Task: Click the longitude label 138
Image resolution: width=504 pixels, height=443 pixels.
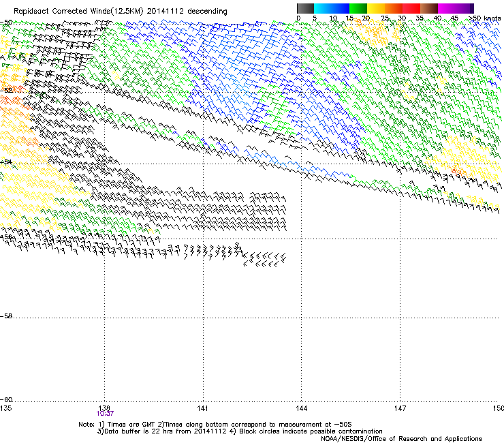Action: [104, 408]
